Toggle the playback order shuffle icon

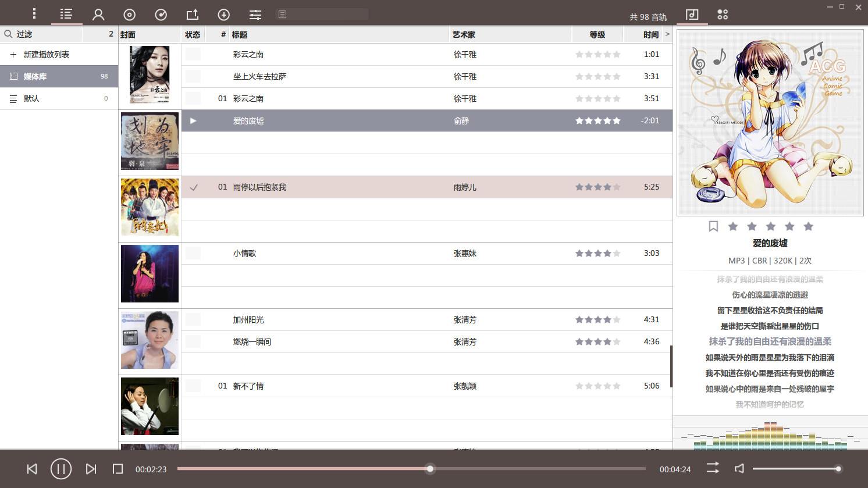713,468
